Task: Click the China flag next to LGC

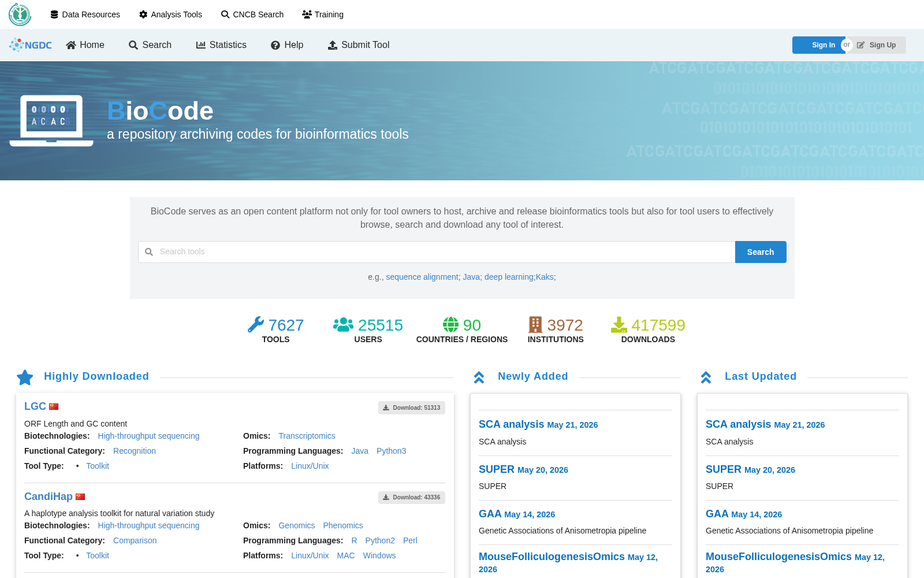Action: [54, 407]
